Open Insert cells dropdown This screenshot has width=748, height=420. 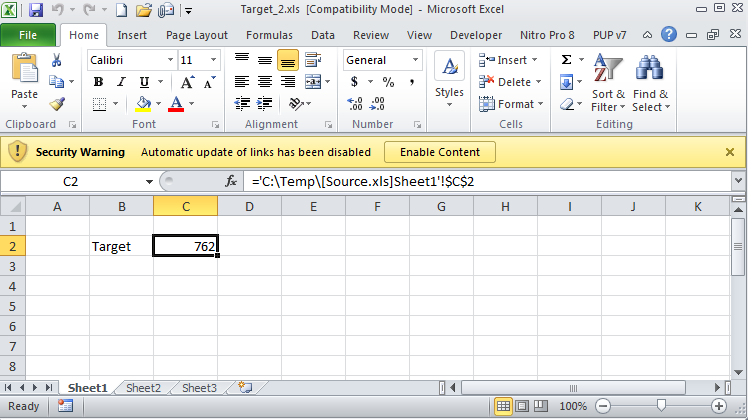click(x=535, y=60)
